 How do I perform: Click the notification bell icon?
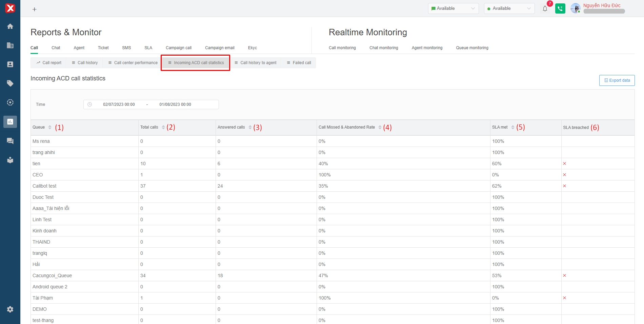(545, 9)
